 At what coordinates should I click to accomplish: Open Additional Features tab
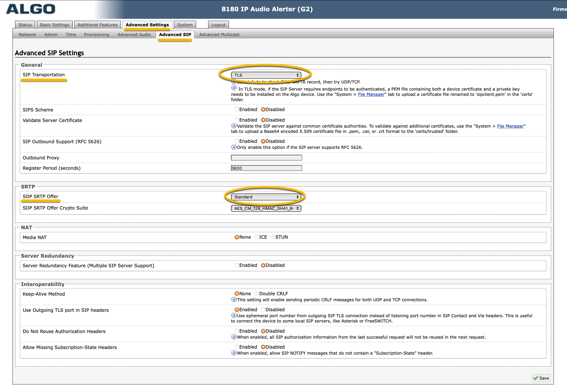coord(98,25)
